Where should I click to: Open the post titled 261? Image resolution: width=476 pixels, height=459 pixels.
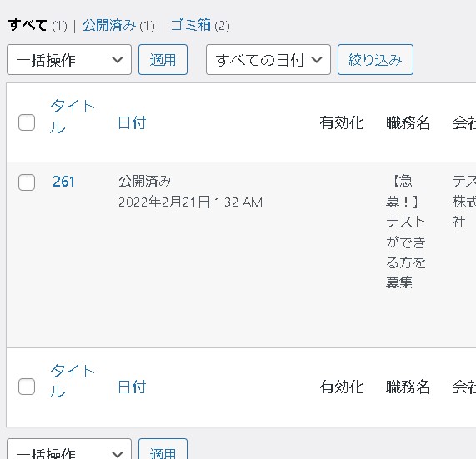[63, 182]
